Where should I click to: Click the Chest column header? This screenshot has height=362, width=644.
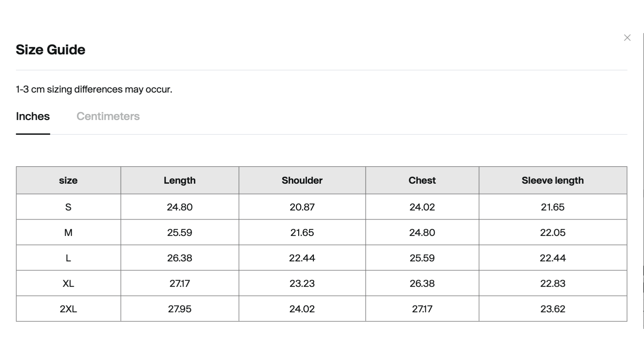[x=422, y=180]
